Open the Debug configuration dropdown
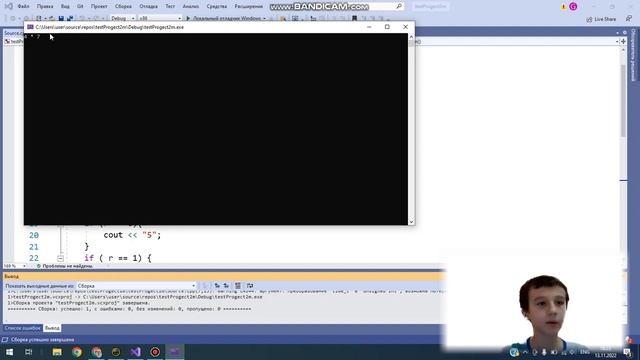The height and width of the screenshot is (360, 640). pos(122,18)
